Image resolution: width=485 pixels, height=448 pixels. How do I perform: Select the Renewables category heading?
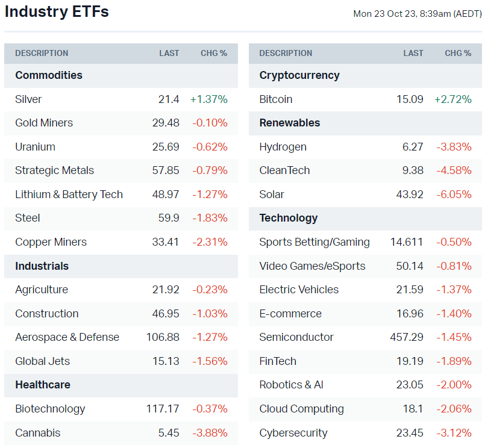coord(290,123)
